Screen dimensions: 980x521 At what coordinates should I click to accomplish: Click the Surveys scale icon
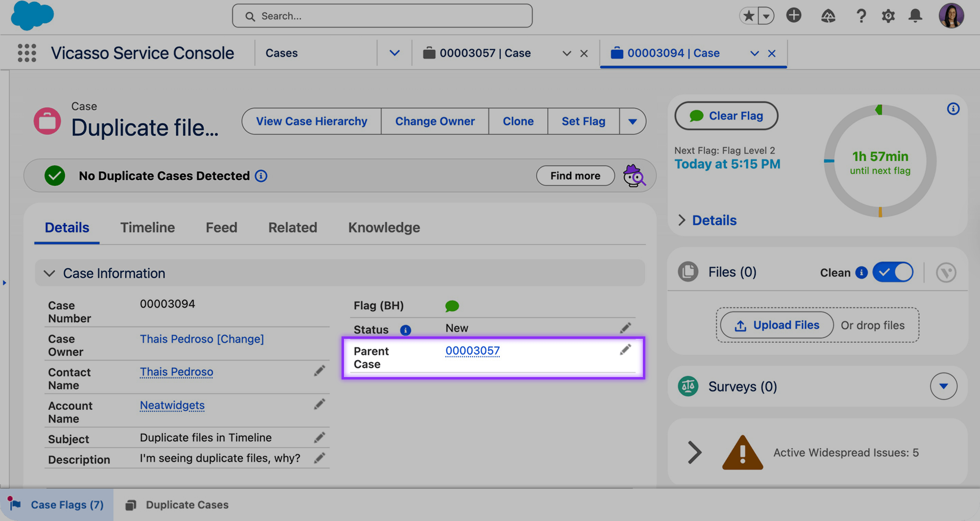point(688,386)
